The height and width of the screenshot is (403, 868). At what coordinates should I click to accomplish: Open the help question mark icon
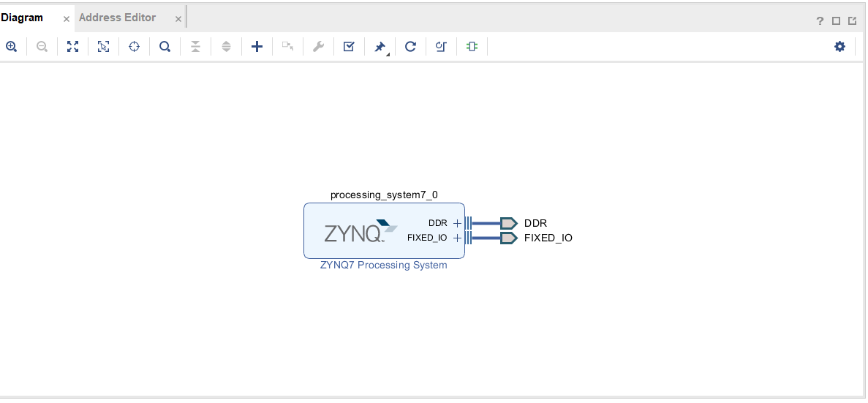click(x=820, y=21)
